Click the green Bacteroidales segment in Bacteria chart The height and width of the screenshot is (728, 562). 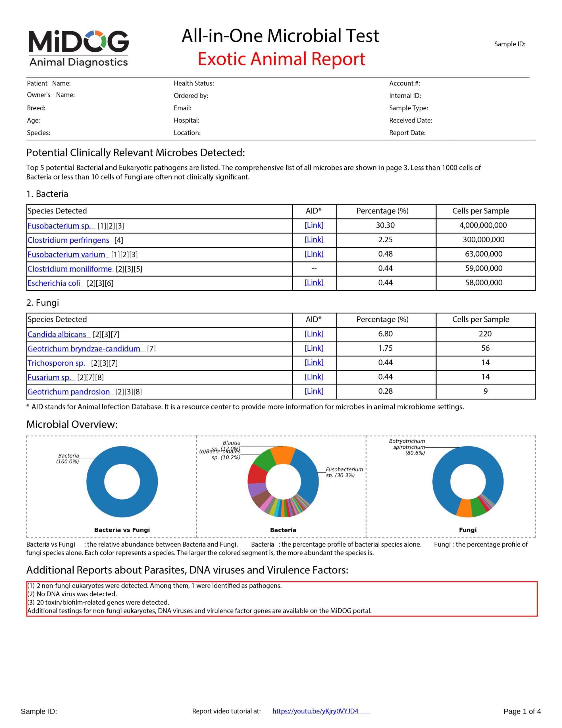pyautogui.click(x=266, y=462)
